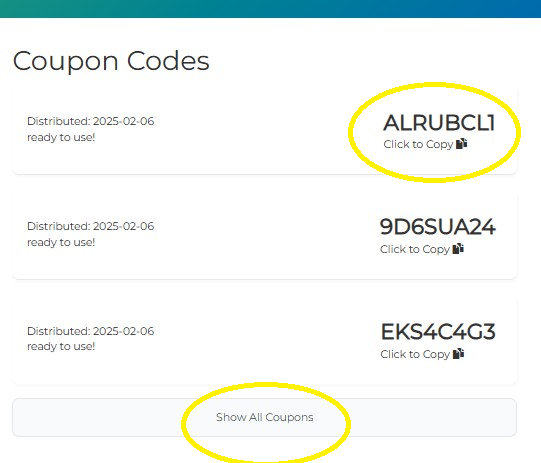Image resolution: width=541 pixels, height=463 pixels.
Task: Click 'Click to Copy' under EKS4C4G3
Action: click(415, 354)
